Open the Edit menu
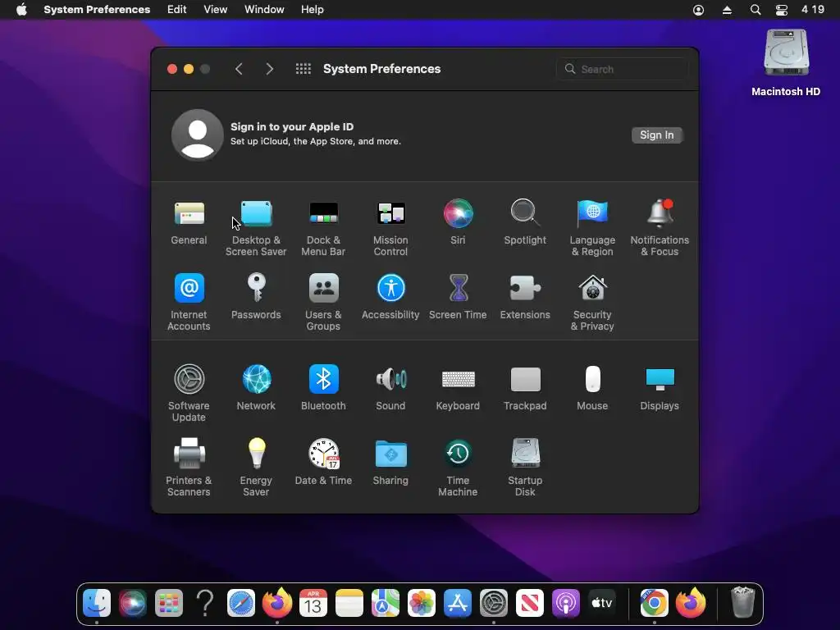This screenshot has width=840, height=630. [177, 10]
